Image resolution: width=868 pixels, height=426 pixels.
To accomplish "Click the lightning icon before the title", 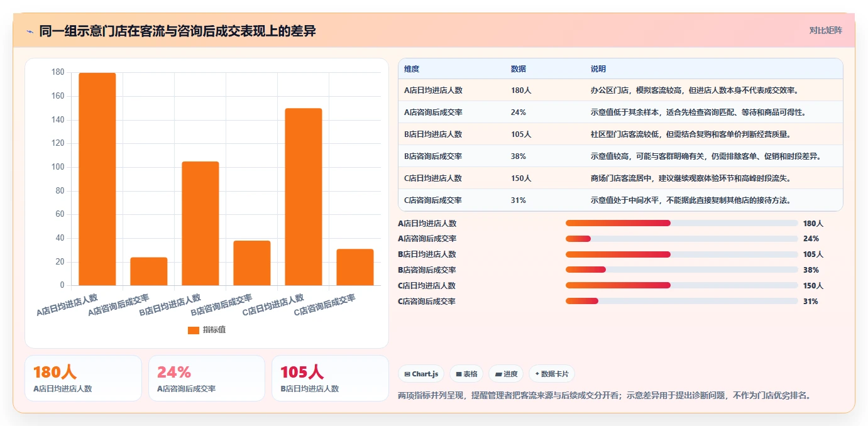I will pos(30,31).
